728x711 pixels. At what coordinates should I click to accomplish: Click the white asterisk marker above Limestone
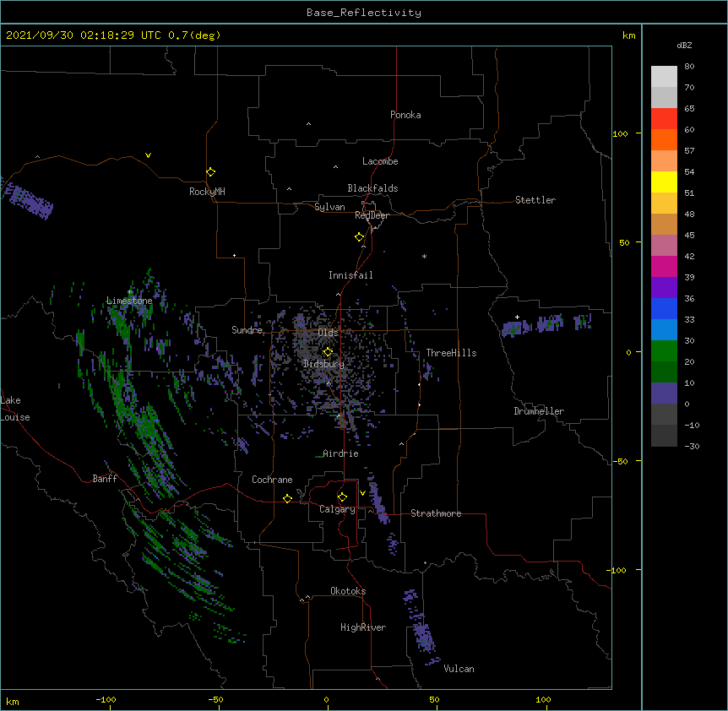tap(129, 292)
